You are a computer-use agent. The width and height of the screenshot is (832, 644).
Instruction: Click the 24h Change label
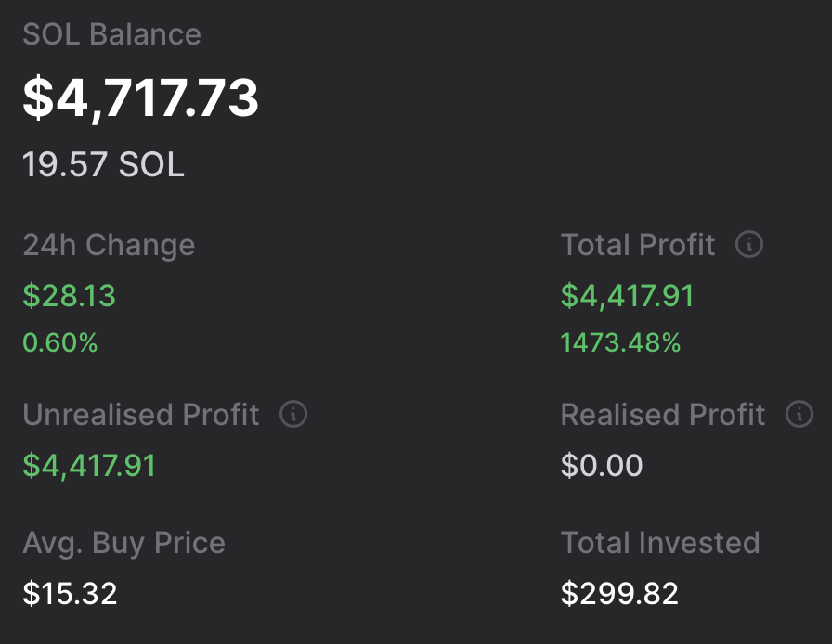(109, 245)
